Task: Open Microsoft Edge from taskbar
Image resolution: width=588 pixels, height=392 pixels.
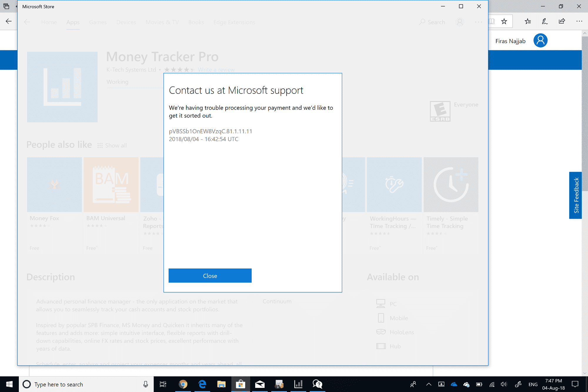Action: [202, 384]
